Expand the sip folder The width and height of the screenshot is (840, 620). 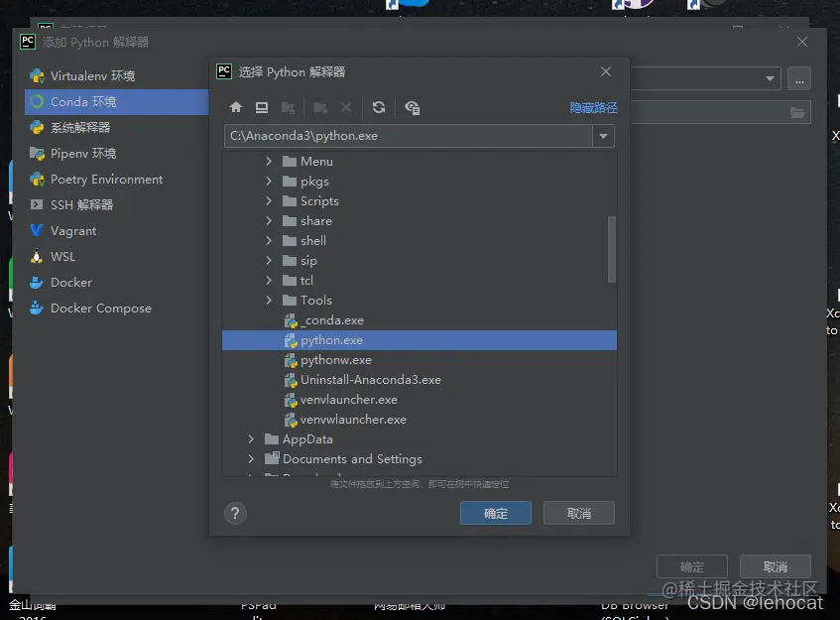click(269, 261)
